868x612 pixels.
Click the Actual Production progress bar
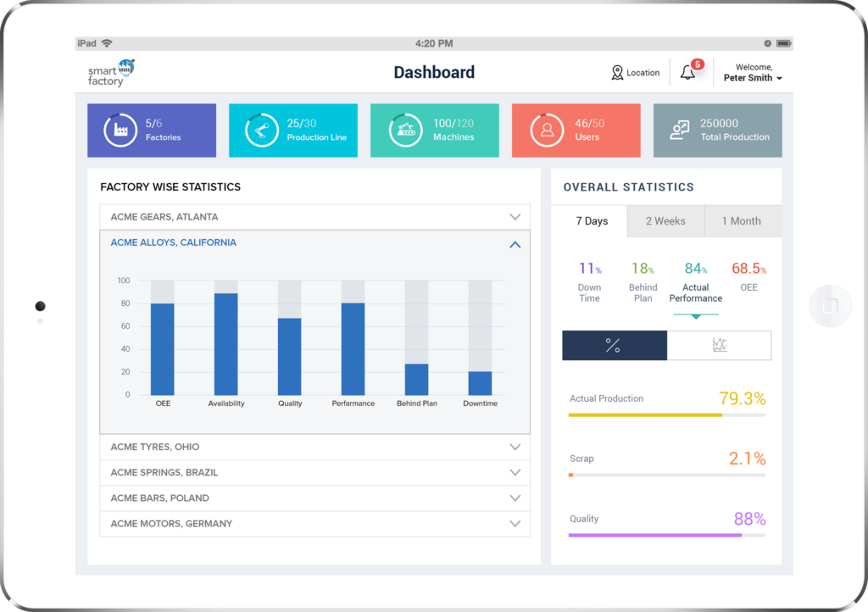point(666,415)
